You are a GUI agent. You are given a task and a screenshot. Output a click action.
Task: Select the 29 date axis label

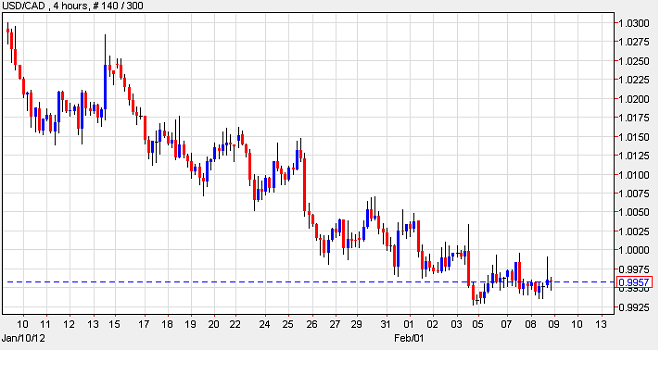click(x=357, y=325)
